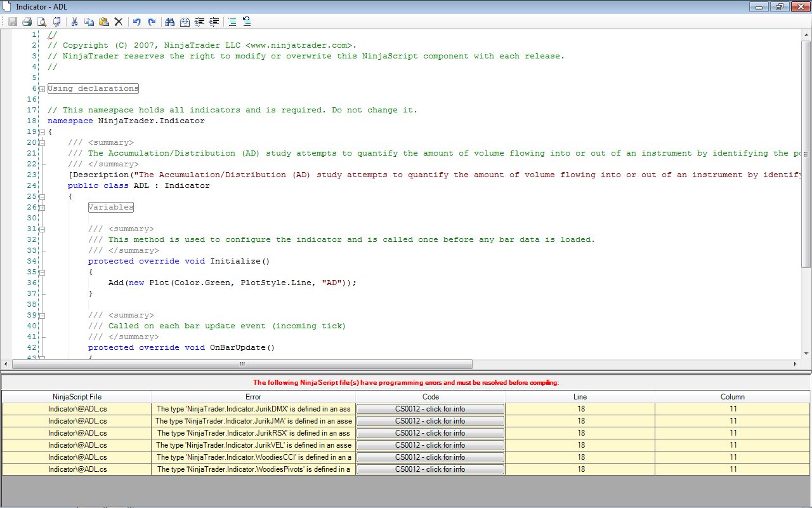Viewport: 812px width, 508px height.
Task: Click the Line column header
Action: tap(580, 397)
